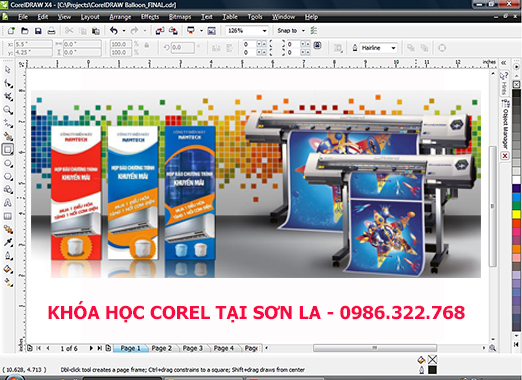This screenshot has width=522, height=380.
Task: Open the application launcher dropdown arrow
Action: tap(201, 31)
